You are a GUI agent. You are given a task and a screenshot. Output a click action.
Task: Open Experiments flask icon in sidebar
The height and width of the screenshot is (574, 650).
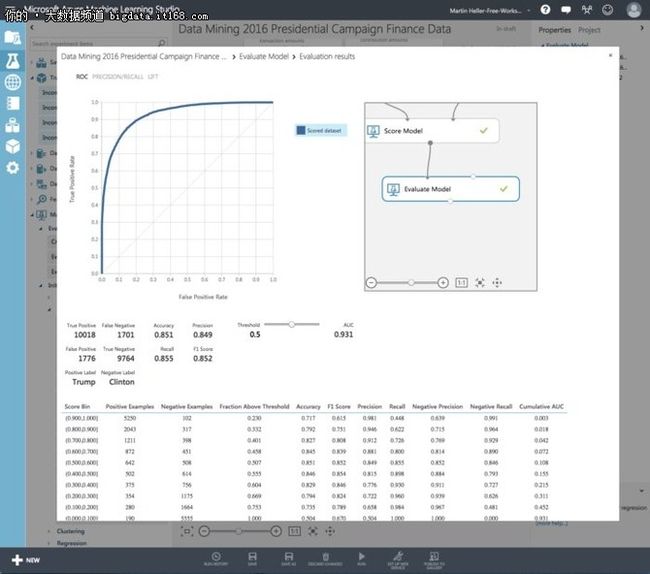12,61
